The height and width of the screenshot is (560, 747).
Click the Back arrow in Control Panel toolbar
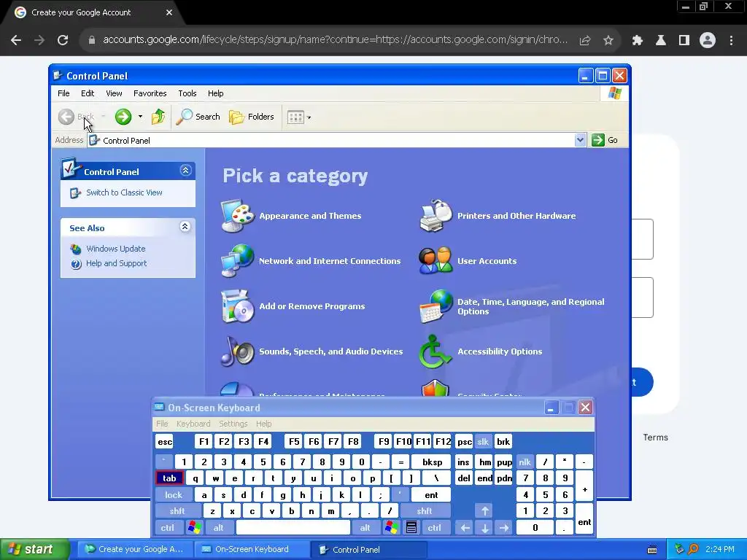click(66, 117)
